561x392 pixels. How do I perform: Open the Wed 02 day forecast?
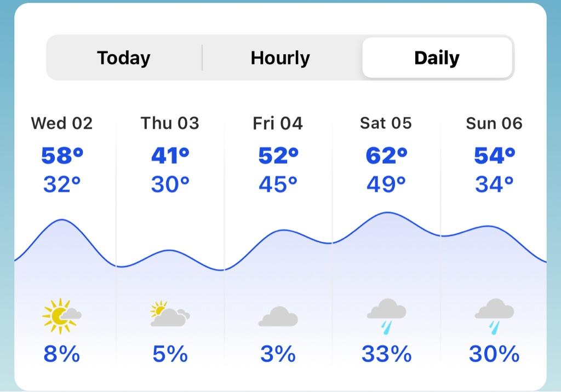(x=61, y=123)
